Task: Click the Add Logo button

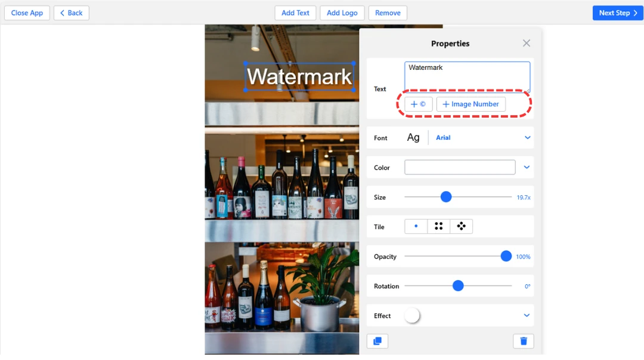Action: pos(342,13)
